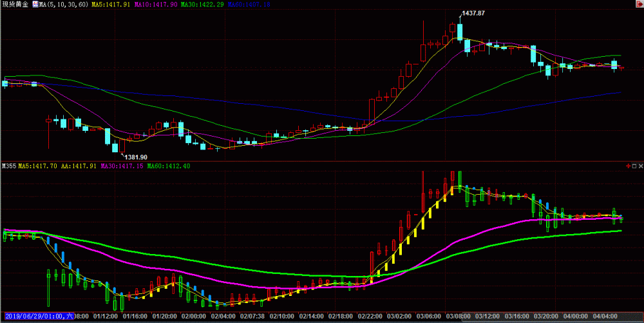Select the yellow MA5:1417.91 readout
The height and width of the screenshot is (323, 644).
(x=111, y=4)
